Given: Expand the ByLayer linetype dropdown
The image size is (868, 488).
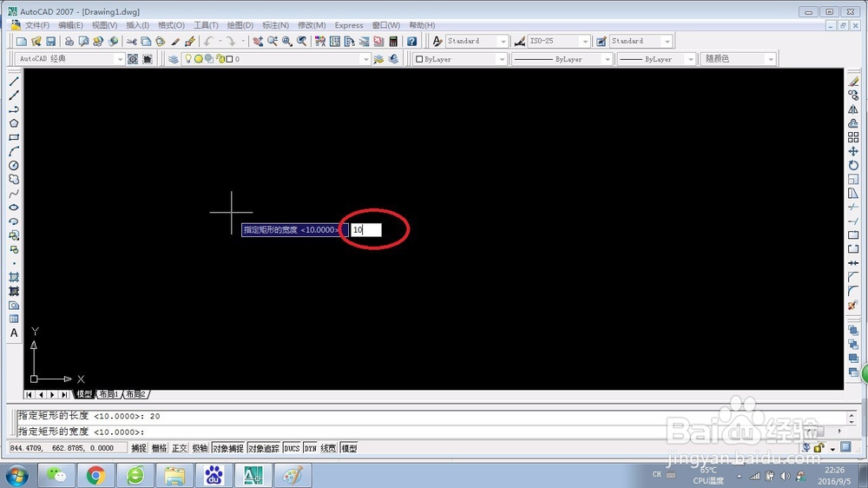Looking at the screenshot, I should tap(608, 59).
